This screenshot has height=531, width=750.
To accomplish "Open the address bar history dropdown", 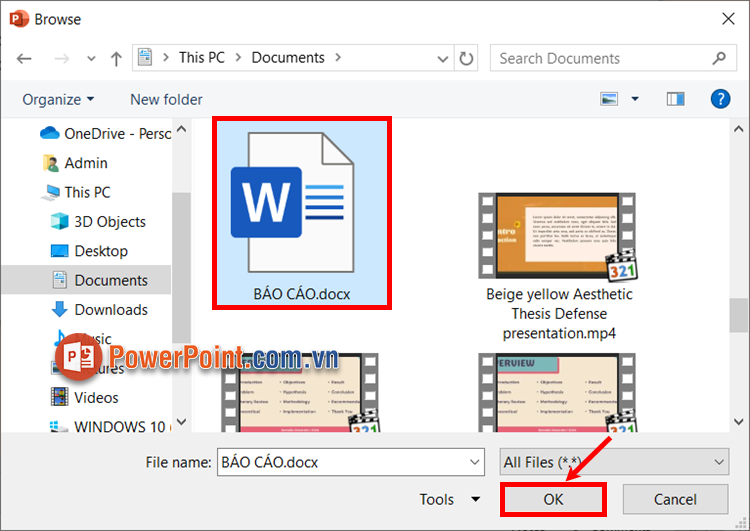I will pos(443,59).
